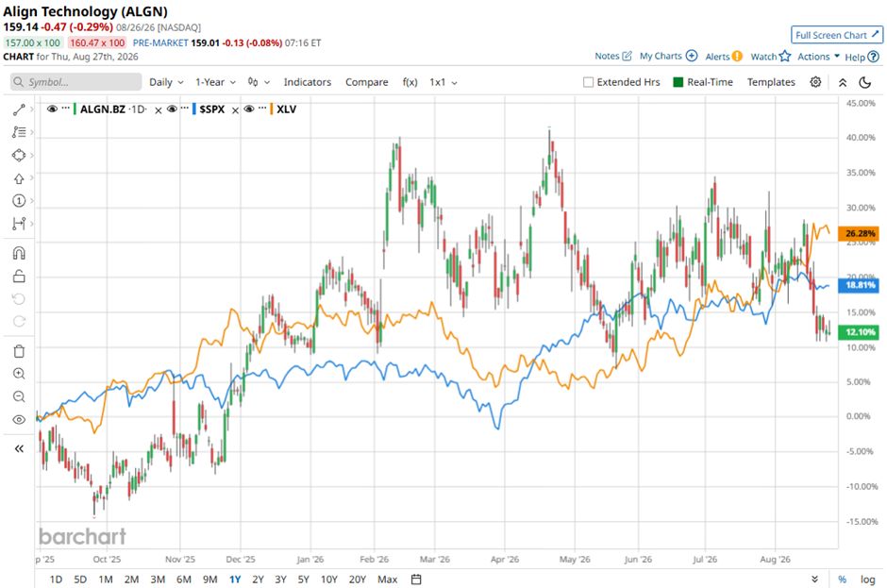Open the 1-Year period dropdown
Viewport: 887px width, 588px height.
tap(215, 82)
